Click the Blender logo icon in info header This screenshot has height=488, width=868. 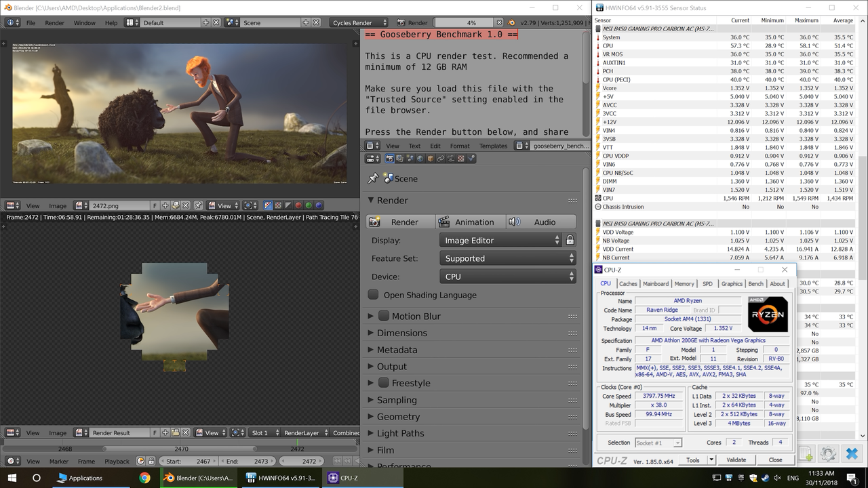511,22
